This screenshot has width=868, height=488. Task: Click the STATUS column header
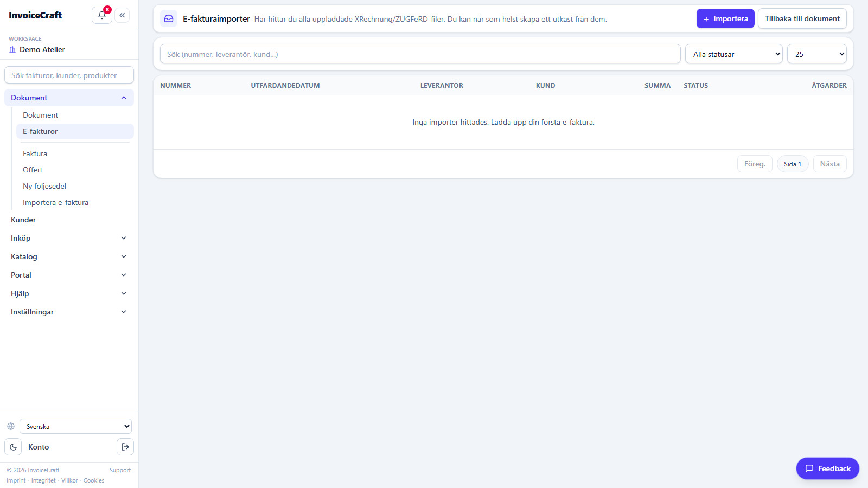[695, 86]
